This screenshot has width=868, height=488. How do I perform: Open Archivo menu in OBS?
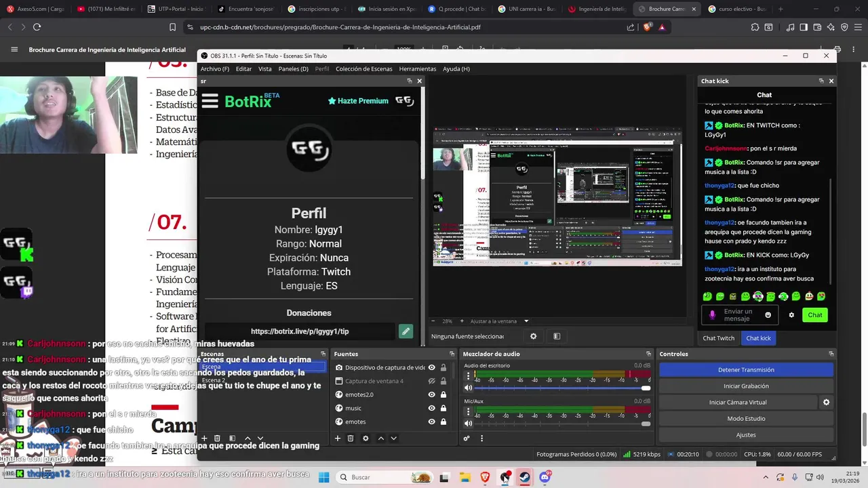pyautogui.click(x=214, y=68)
